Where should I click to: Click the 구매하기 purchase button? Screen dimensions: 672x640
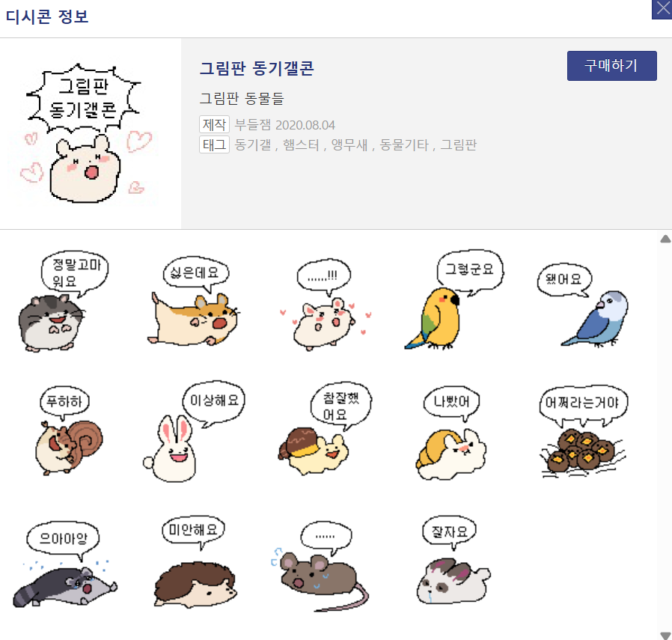[x=611, y=66]
